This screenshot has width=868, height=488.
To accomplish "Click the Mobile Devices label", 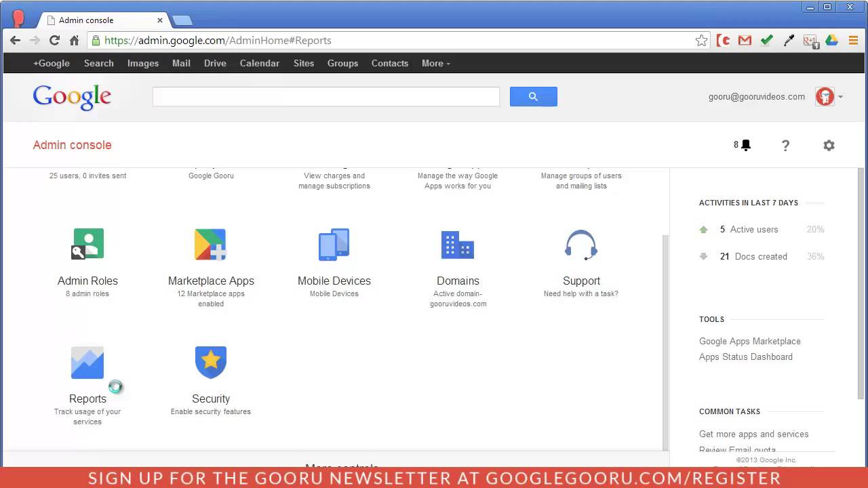I will 334,281.
